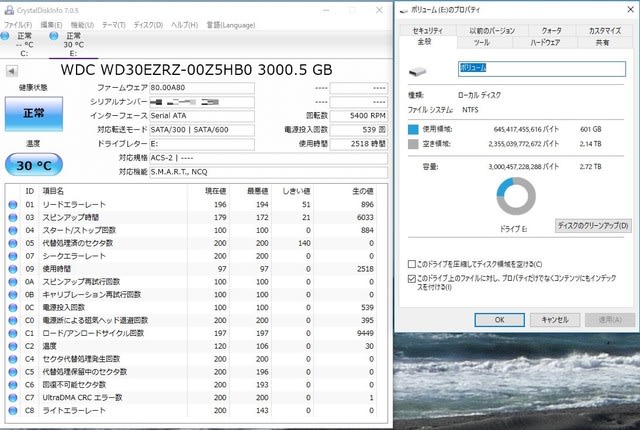Viewport: 640px width, 430px height.
Task: Click the raw value 9449 cell
Action: [x=365, y=333]
